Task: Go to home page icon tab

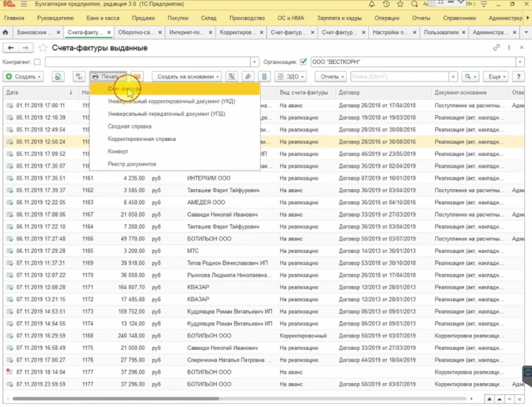Action: click(x=6, y=32)
